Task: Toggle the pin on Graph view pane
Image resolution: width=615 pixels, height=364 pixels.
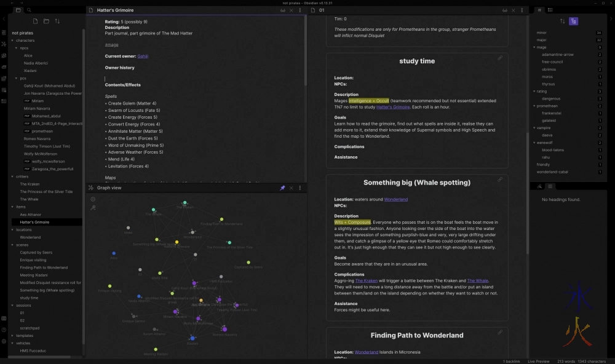Action: point(282,188)
